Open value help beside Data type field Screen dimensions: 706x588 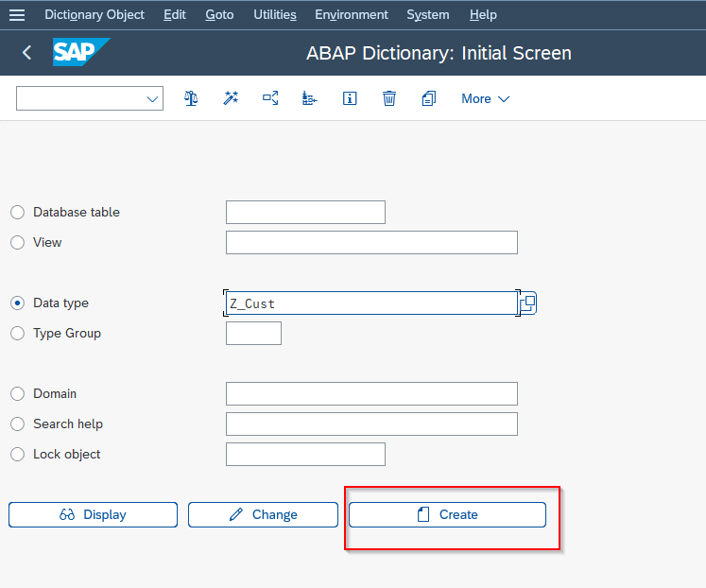pos(528,303)
